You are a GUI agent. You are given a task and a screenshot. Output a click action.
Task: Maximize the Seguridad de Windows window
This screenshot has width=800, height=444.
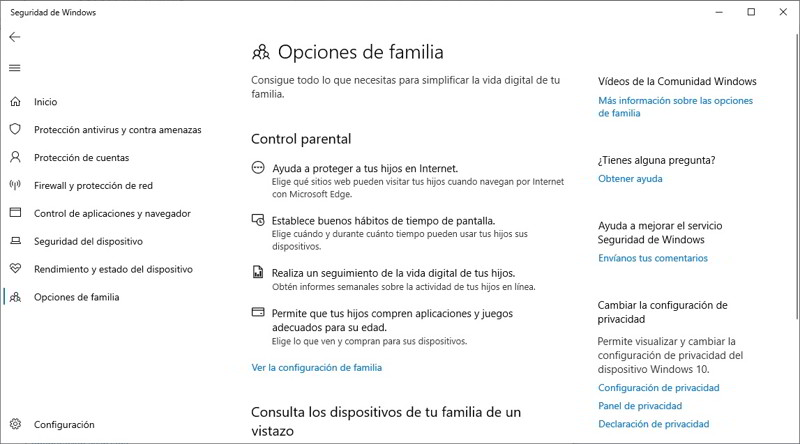pyautogui.click(x=751, y=12)
